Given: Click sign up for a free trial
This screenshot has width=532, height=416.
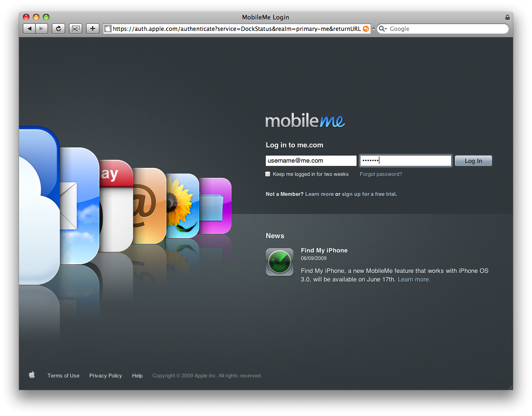Looking at the screenshot, I should coord(368,194).
